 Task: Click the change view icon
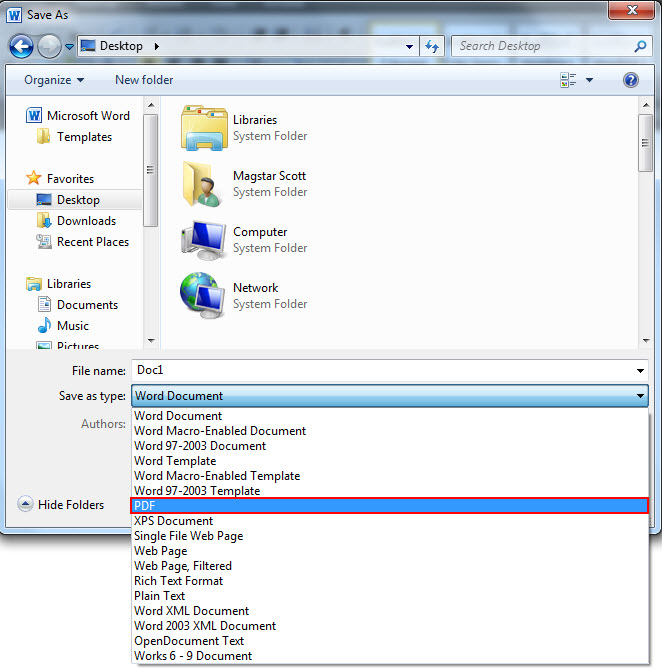coord(568,80)
